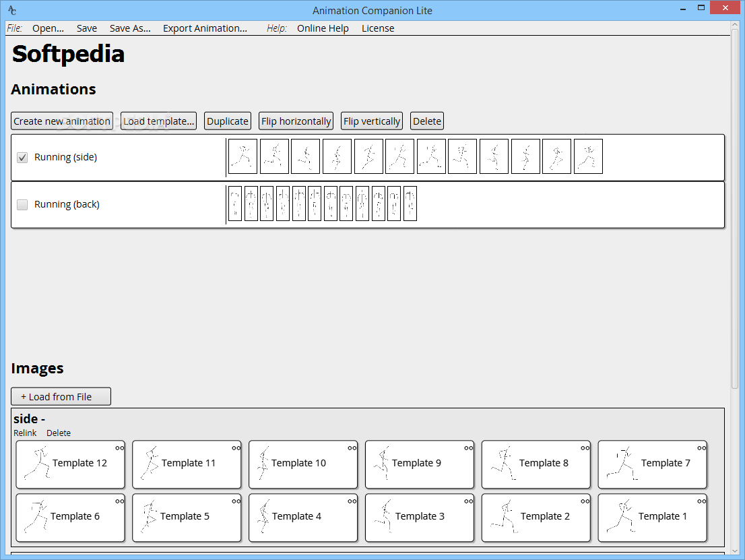Click the + Load from File button

[61, 396]
